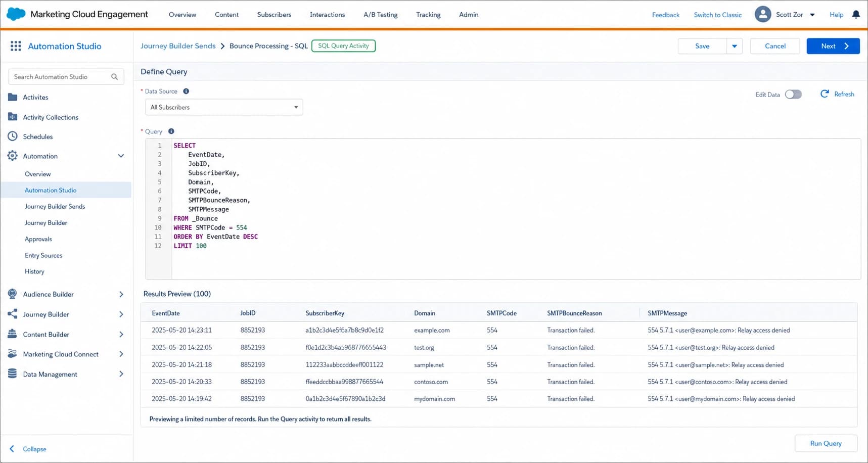This screenshot has width=868, height=463.
Task: Click the Refresh link text
Action: [x=844, y=94]
